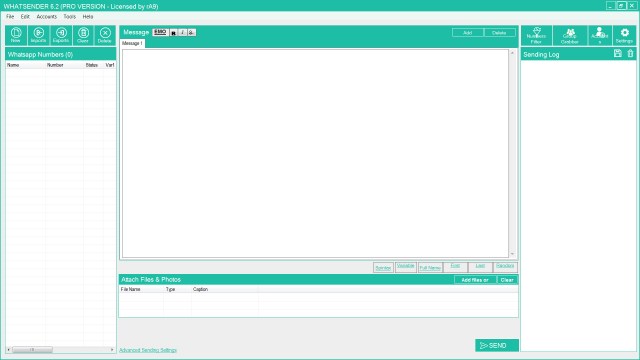This screenshot has height=360, width=640.
Task: Click the Clear trash icon in numbers toolbar
Action: [x=83, y=35]
